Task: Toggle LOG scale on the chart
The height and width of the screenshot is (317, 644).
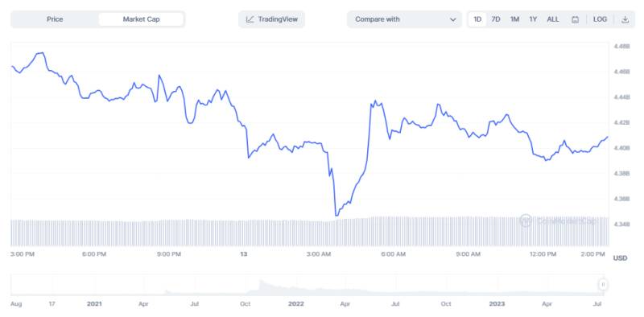Action: click(x=600, y=19)
